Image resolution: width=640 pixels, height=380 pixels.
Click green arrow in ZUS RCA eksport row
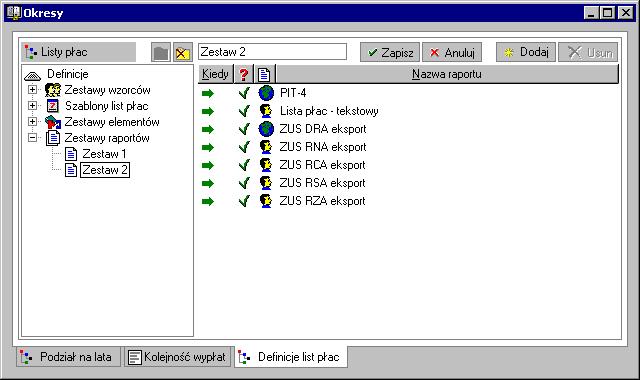[208, 165]
